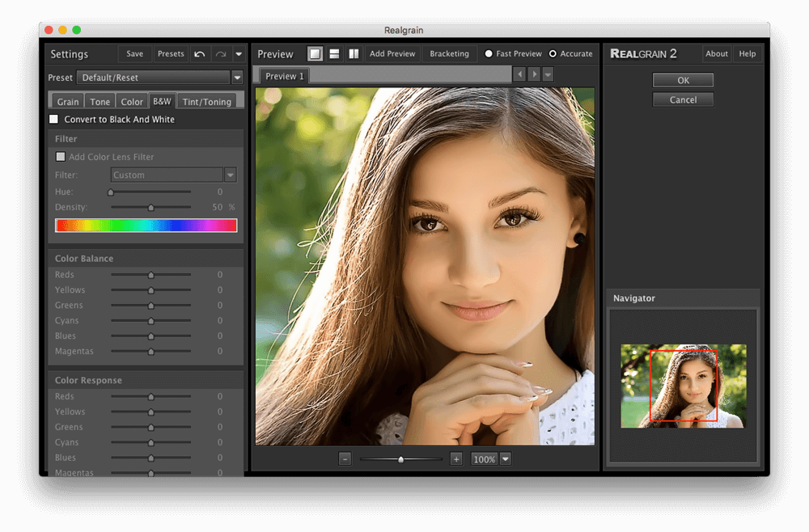809x532 pixels.
Task: Switch to vertical side-by-side preview layout
Action: [x=354, y=54]
